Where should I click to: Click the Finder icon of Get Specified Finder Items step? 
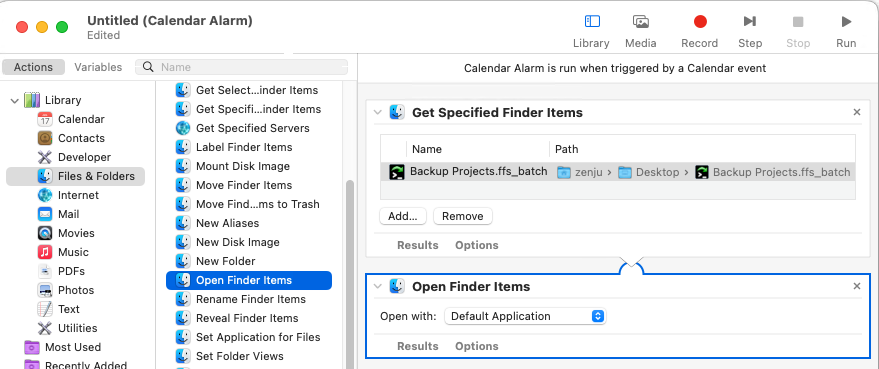397,113
